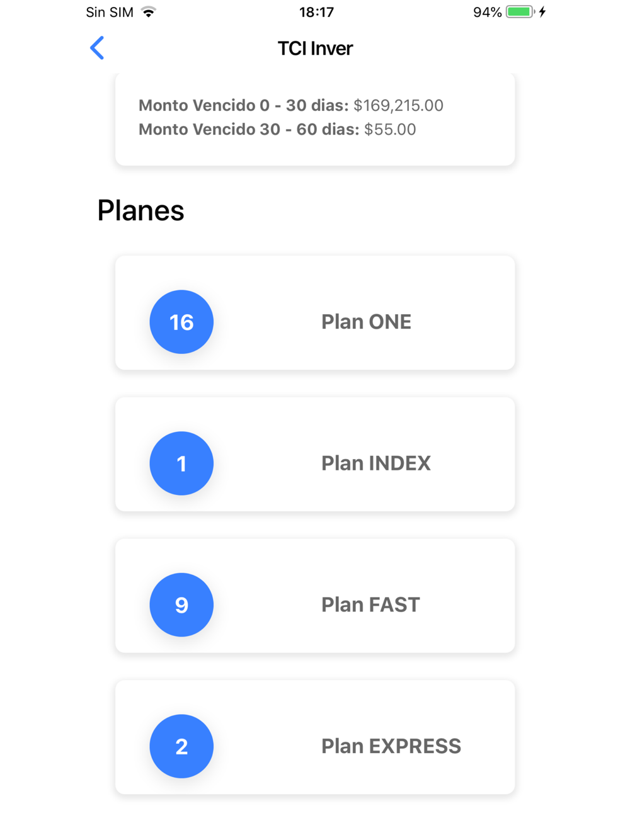Tap the green battery icon
The image size is (630, 840).
520,12
